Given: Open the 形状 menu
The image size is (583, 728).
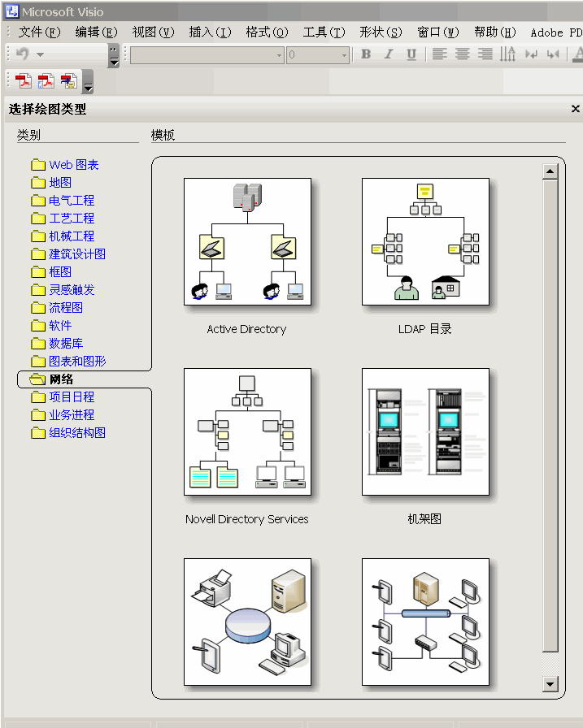Looking at the screenshot, I should (380, 32).
